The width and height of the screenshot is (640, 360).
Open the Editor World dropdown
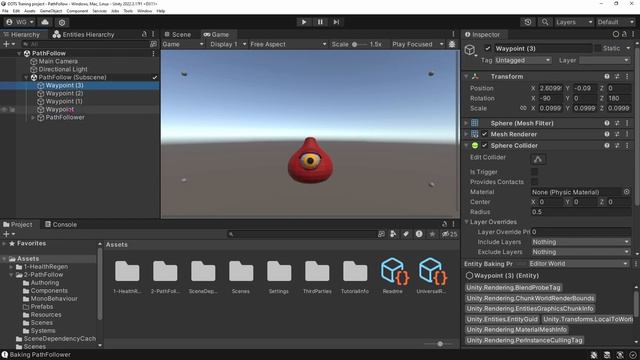pyautogui.click(x=577, y=264)
